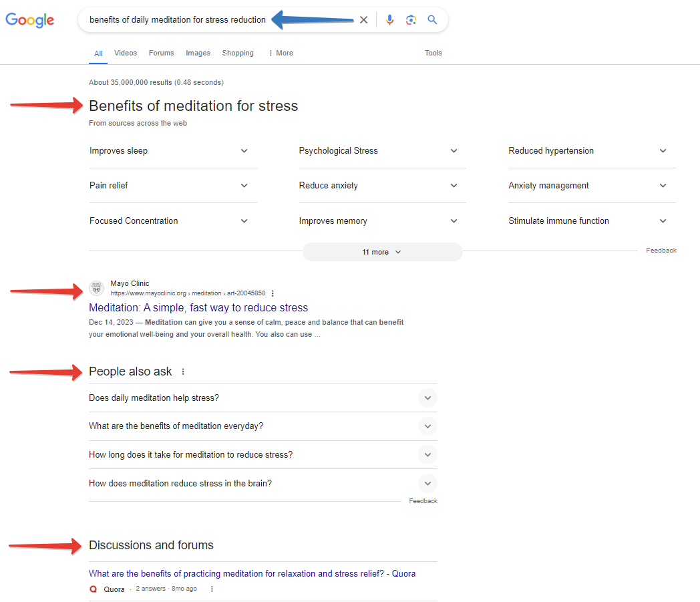Open Google Lens image search
Image resolution: width=700 pixels, height=602 pixels.
[411, 20]
